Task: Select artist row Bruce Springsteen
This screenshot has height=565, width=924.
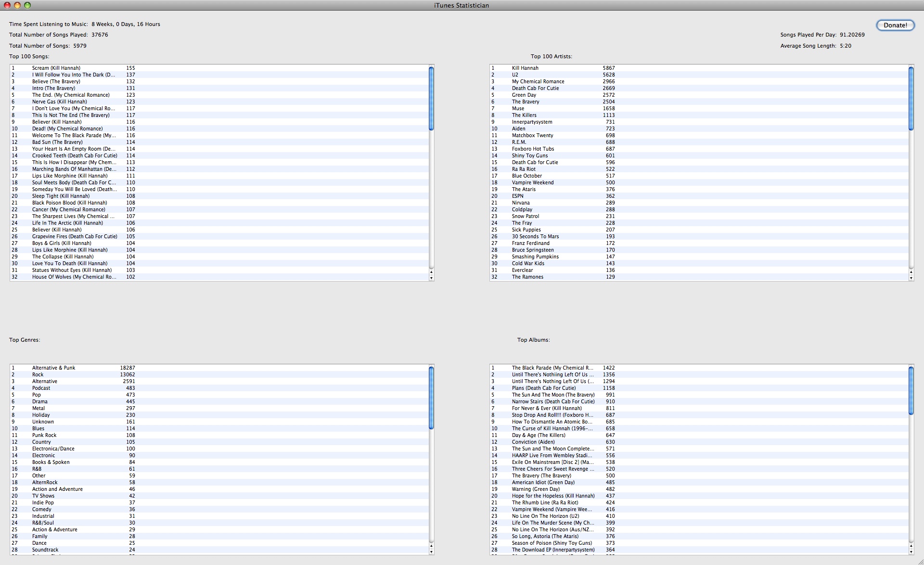Action: click(x=699, y=250)
